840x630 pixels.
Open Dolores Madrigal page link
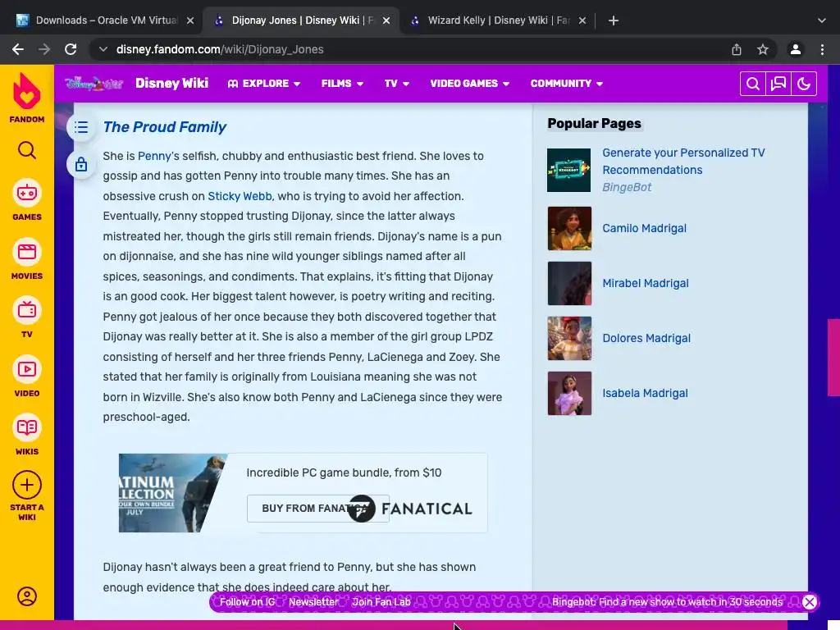click(x=646, y=338)
